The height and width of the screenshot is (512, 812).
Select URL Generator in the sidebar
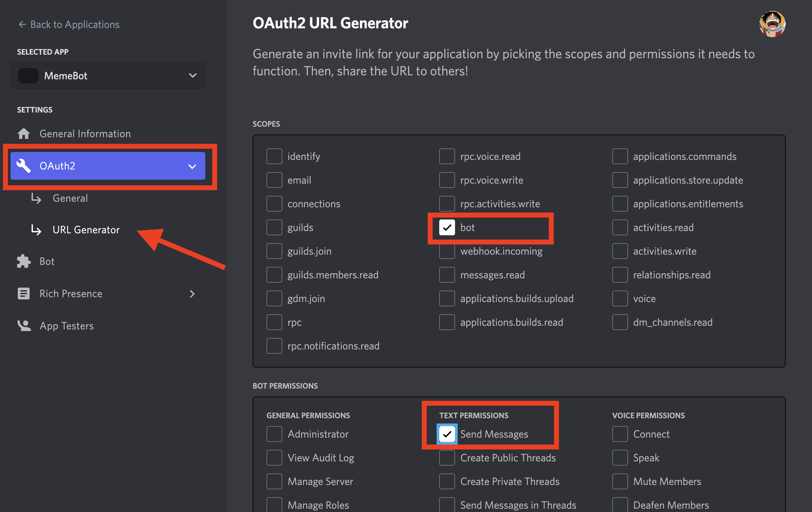[x=86, y=230]
